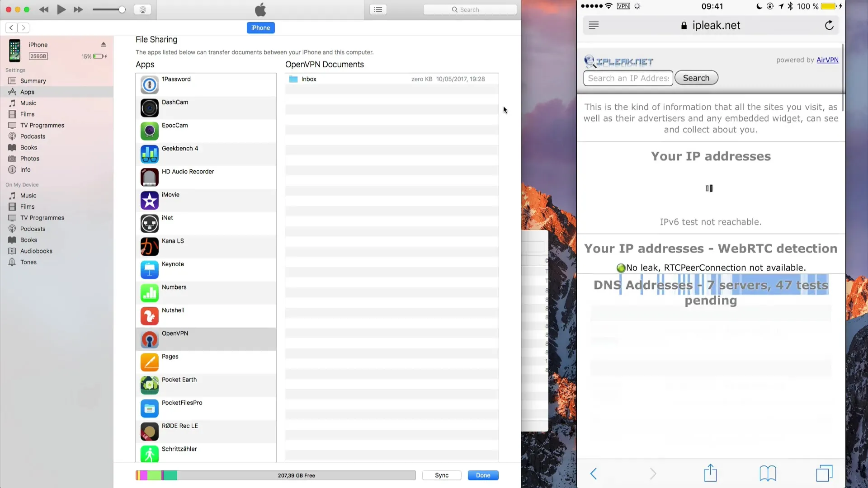Image resolution: width=868 pixels, height=488 pixels.
Task: Click the Sync button
Action: 442,475
